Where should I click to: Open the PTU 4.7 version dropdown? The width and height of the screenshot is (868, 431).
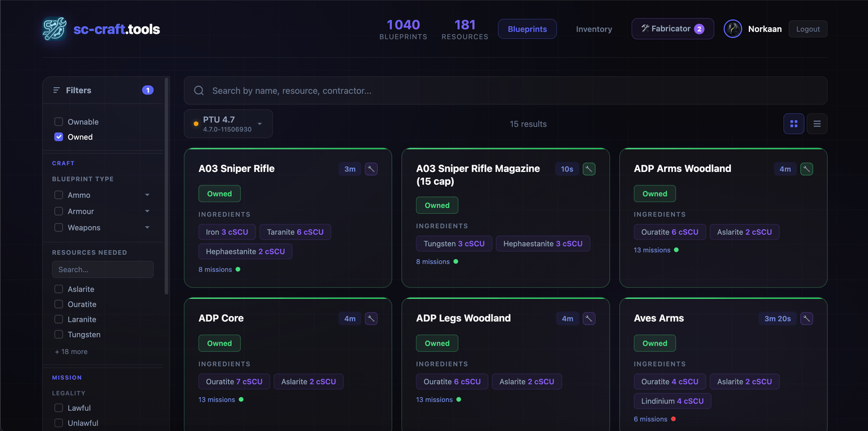[228, 124]
